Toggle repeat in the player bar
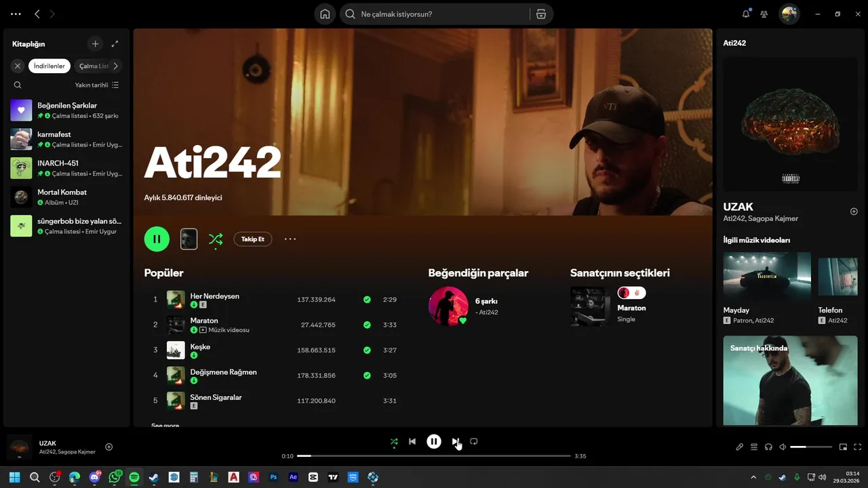The height and width of the screenshot is (488, 868). (474, 441)
